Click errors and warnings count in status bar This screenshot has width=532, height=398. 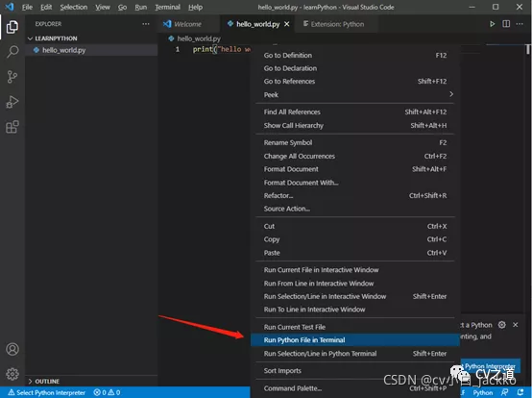point(107,392)
